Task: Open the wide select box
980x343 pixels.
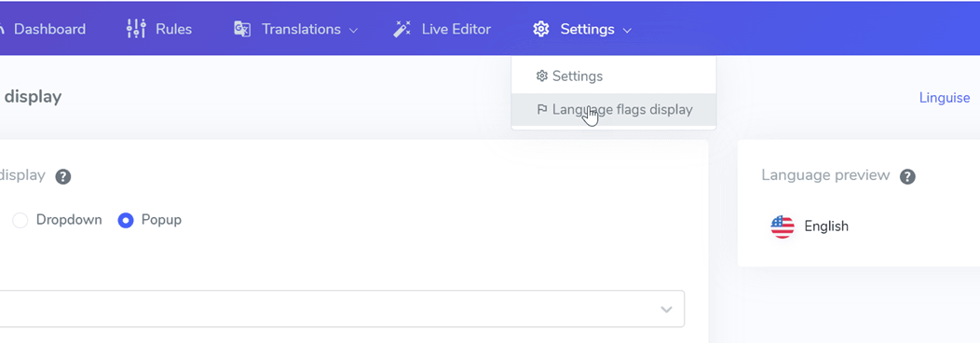Action: click(x=342, y=309)
